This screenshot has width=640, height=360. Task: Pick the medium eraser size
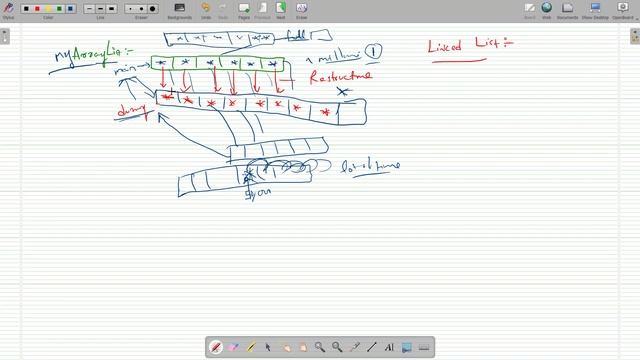142,9
